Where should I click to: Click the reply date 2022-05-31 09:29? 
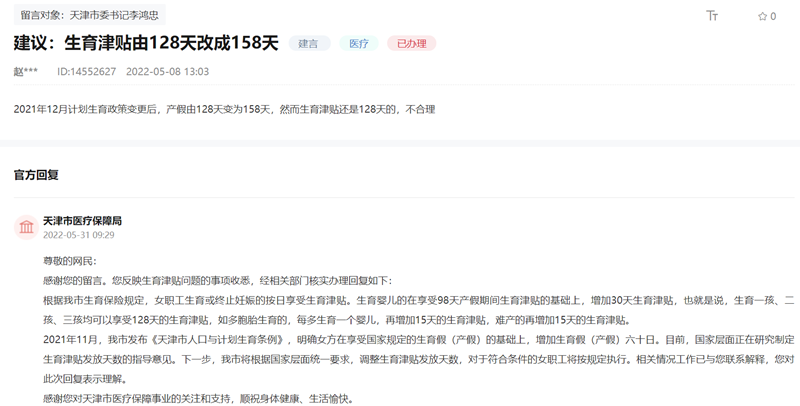(79, 235)
